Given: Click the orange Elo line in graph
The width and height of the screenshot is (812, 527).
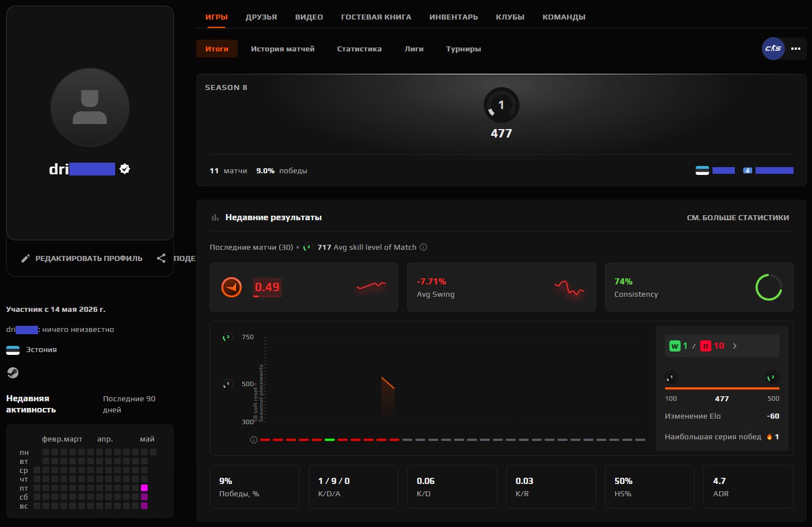Looking at the screenshot, I should pos(388,383).
